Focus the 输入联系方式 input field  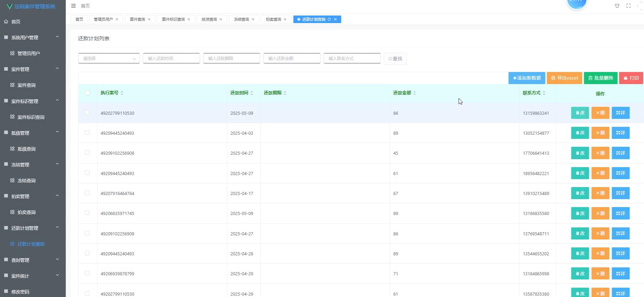[352, 59]
